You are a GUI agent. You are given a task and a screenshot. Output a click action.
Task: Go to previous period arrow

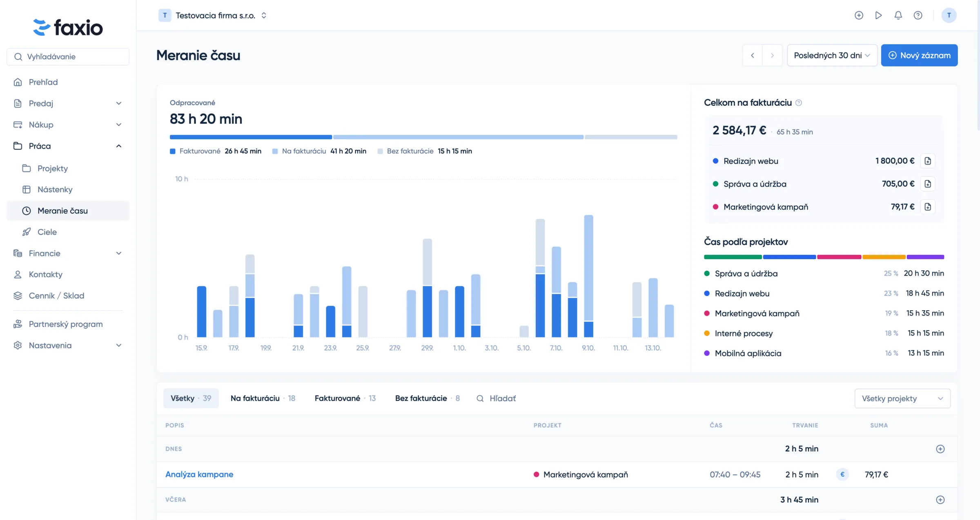[x=752, y=55]
